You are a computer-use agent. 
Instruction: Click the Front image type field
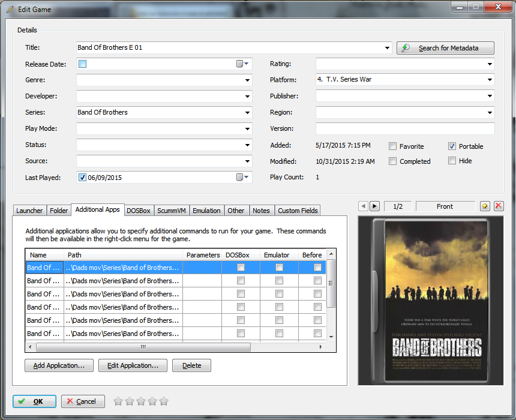[445, 206]
